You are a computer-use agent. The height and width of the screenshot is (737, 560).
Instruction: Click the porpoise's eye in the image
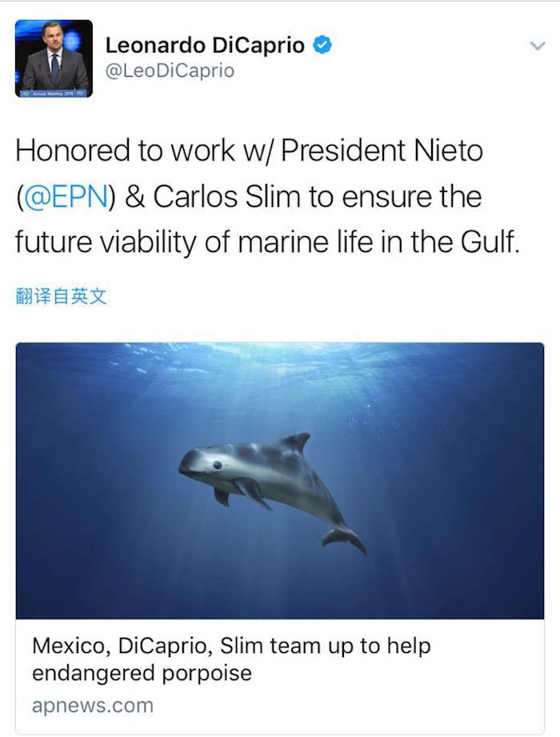217,465
